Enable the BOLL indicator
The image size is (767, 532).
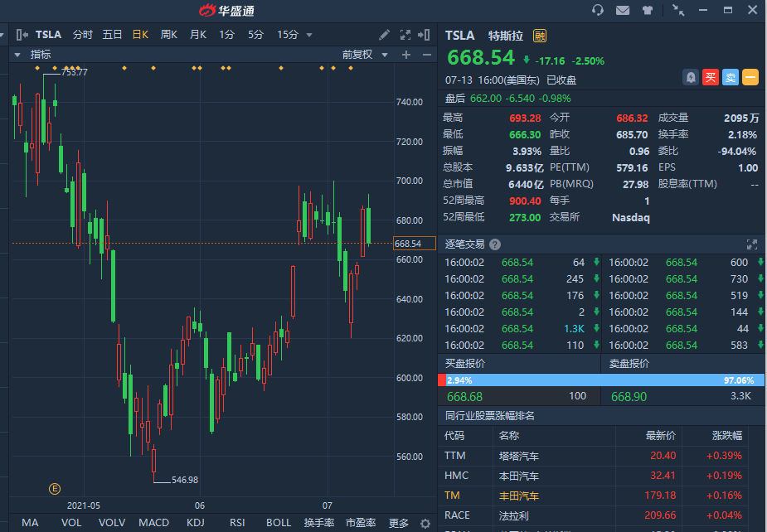[x=279, y=523]
